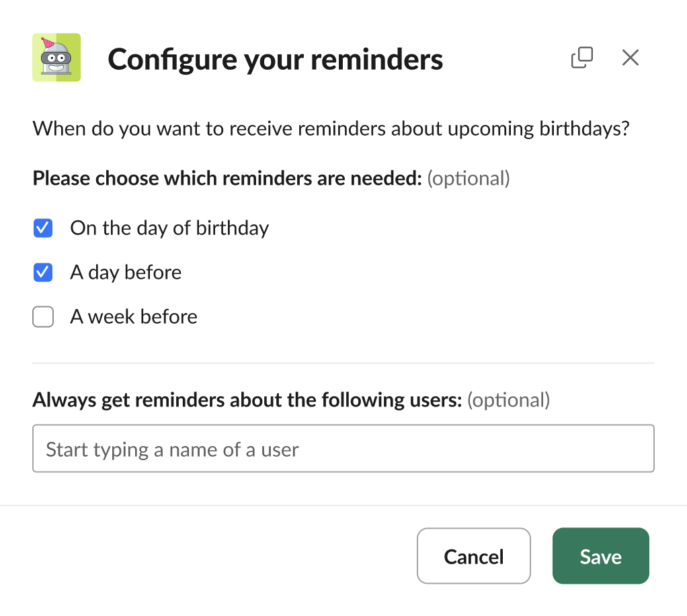The height and width of the screenshot is (616, 687).
Task: Click the green bot badge beside the heading
Action: point(56,58)
